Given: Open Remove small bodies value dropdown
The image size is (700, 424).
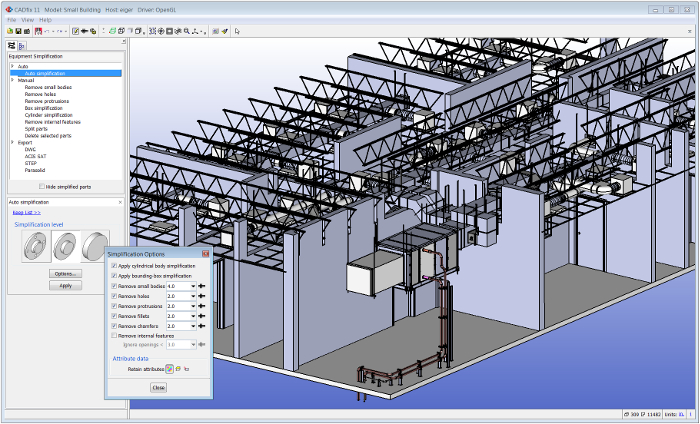Looking at the screenshot, I should (x=193, y=286).
